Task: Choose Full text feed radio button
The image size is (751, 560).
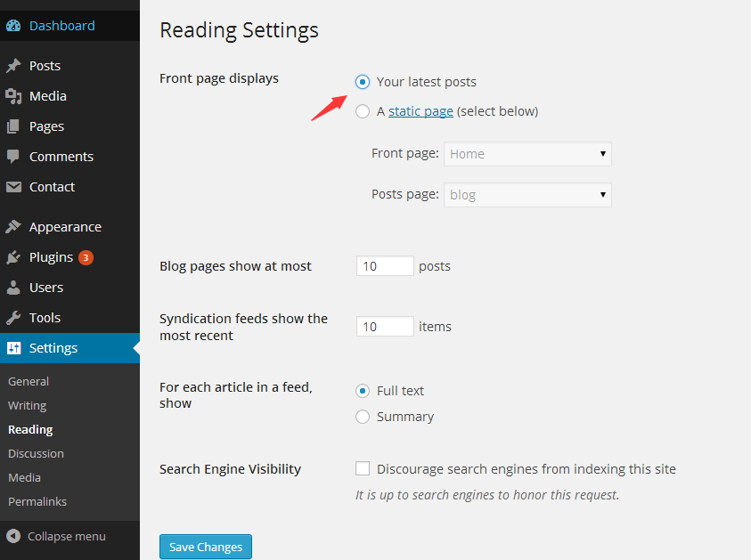Action: click(x=363, y=391)
